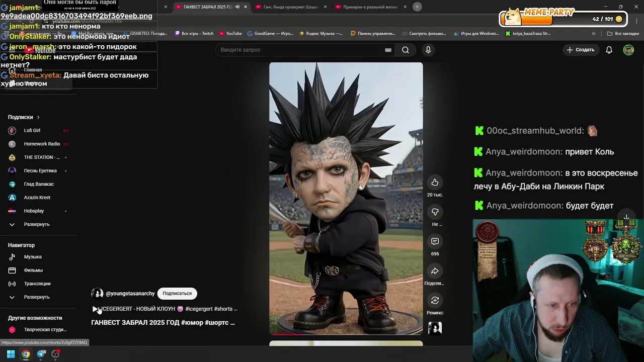Screen dimensions: 644x362
Task: Open Трансляции in Навигатор
Action: [38, 284]
